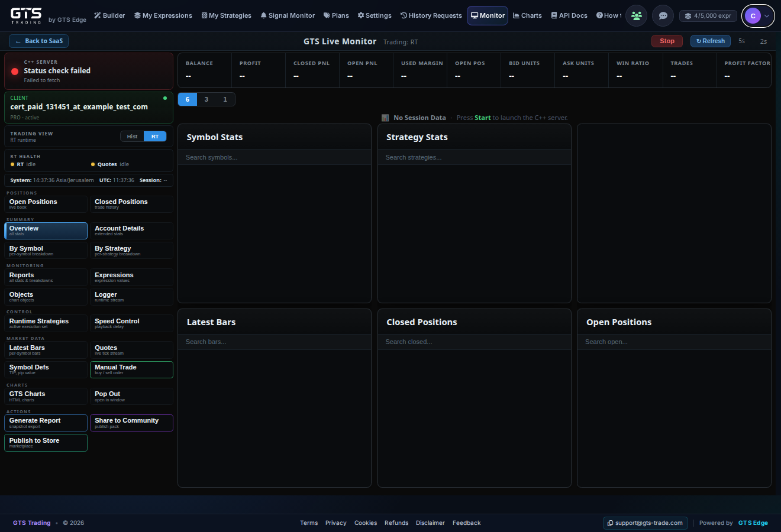Open Logger runtime stream
Viewport: 781px width, 532px height.
[x=131, y=297]
